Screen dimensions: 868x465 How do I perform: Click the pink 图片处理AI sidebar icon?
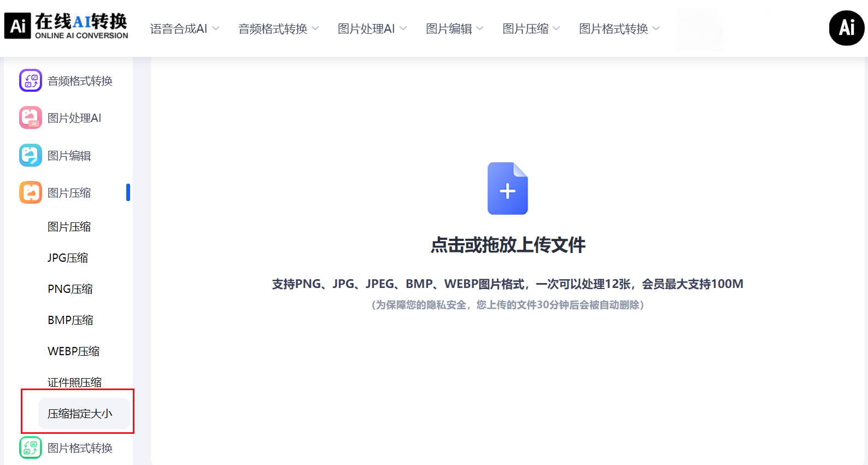tap(31, 117)
